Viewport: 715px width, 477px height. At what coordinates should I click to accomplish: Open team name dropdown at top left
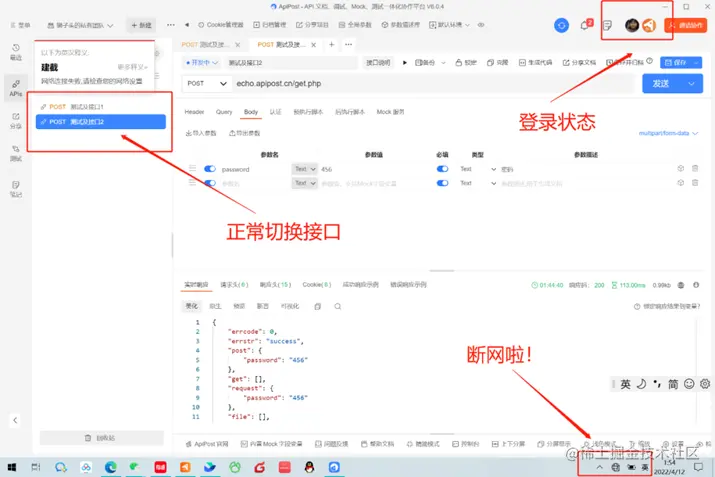pyautogui.click(x=80, y=25)
